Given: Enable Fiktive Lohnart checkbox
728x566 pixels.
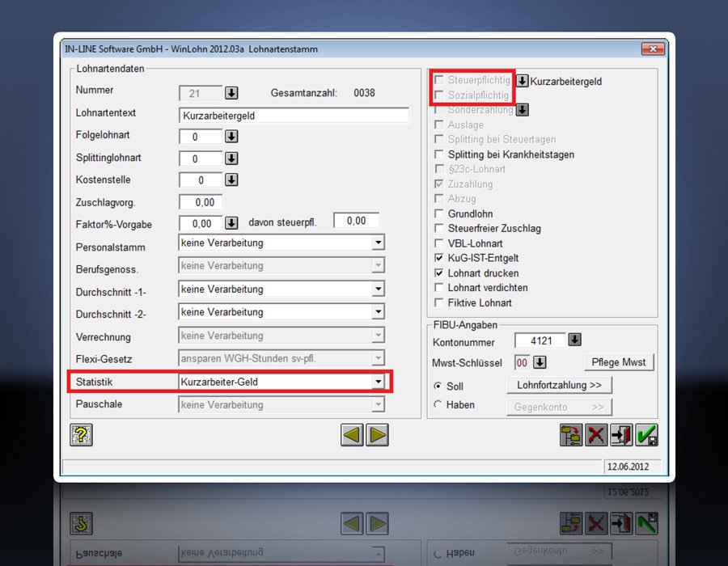Looking at the screenshot, I should pyautogui.click(x=438, y=302).
